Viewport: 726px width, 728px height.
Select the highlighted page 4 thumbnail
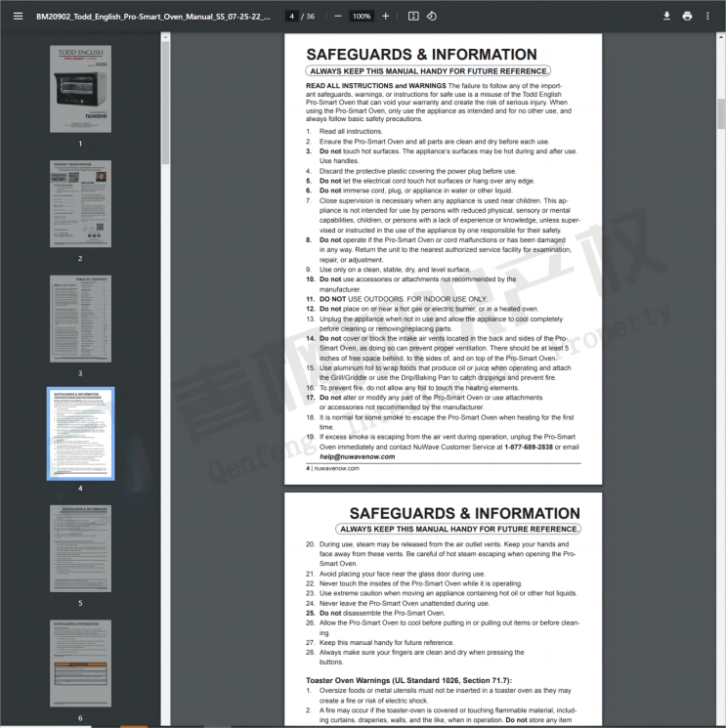(x=80, y=434)
